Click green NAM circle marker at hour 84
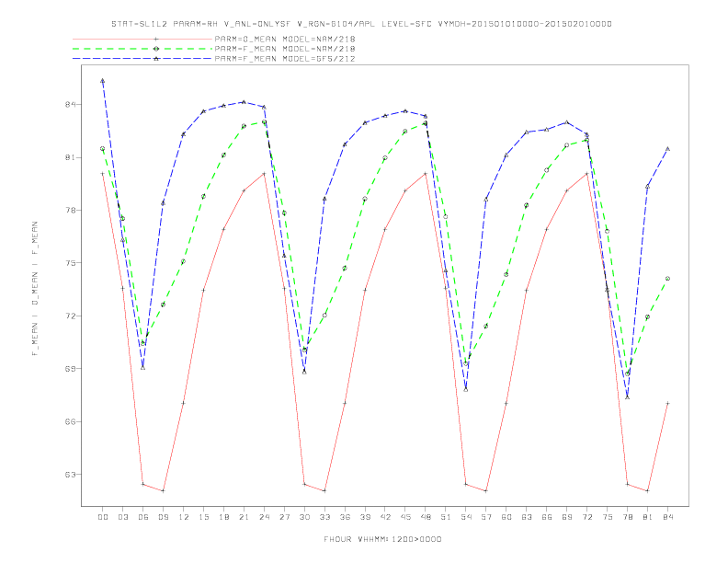The height and width of the screenshot is (563, 728). pyautogui.click(x=667, y=279)
